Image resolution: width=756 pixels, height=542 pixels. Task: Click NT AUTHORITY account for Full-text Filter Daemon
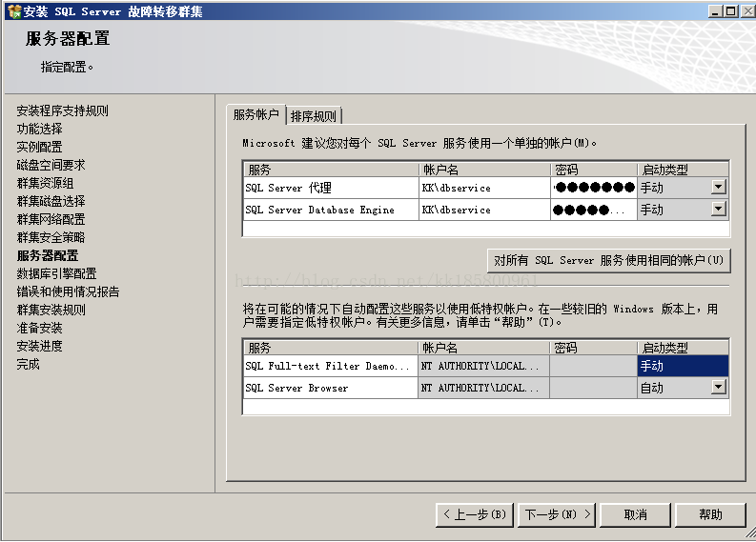[483, 366]
